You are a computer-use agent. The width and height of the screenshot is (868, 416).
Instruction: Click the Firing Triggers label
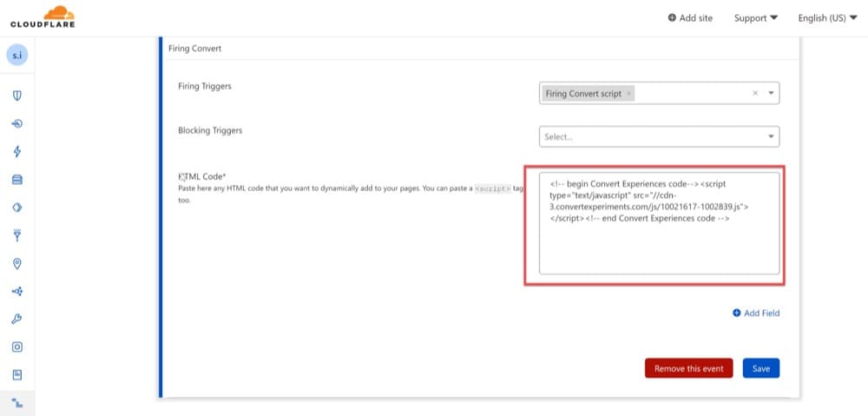coord(205,86)
